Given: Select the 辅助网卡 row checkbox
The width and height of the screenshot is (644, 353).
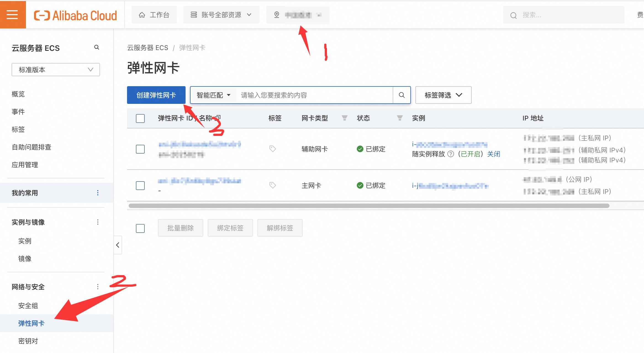Looking at the screenshot, I should [x=140, y=149].
